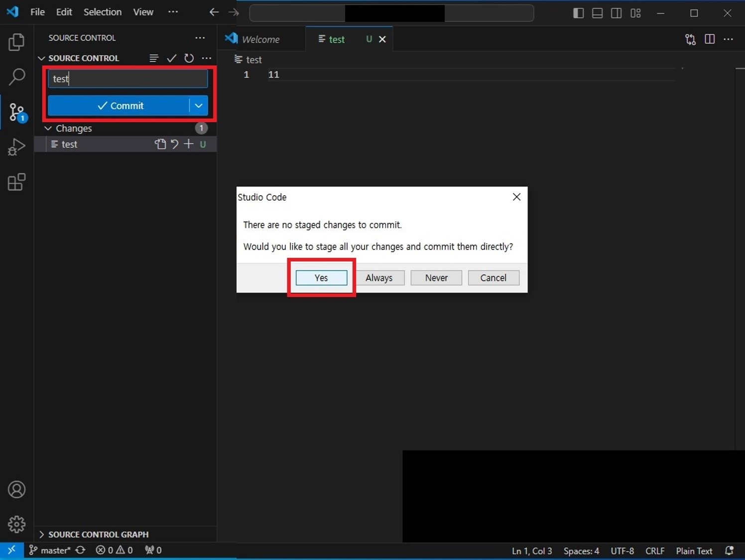Open file icon for test change
This screenshot has width=745, height=560.
(160, 144)
